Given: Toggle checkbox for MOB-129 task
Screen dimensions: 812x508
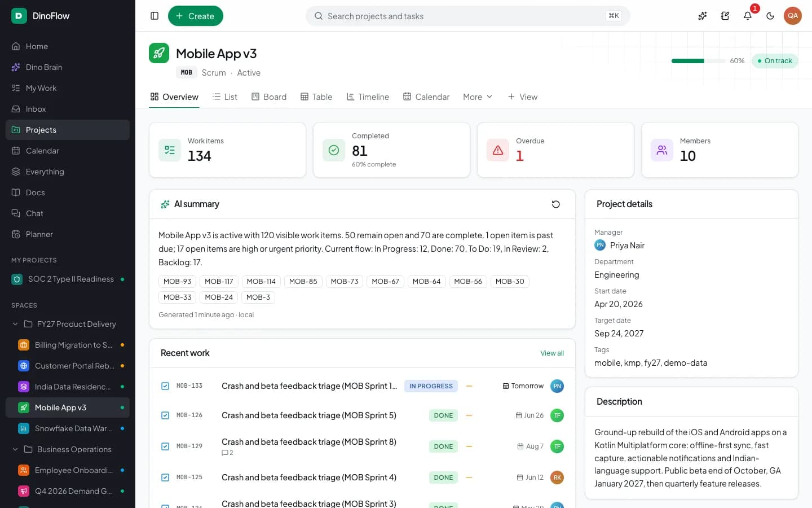Looking at the screenshot, I should click(x=165, y=446).
